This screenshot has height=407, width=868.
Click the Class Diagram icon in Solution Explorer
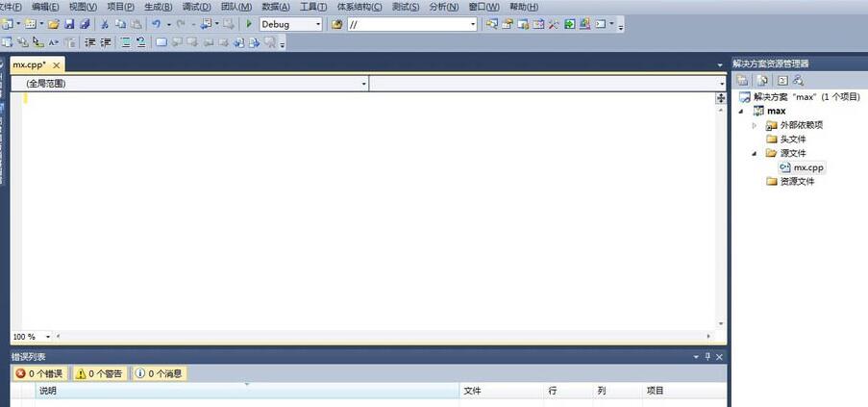pos(798,81)
